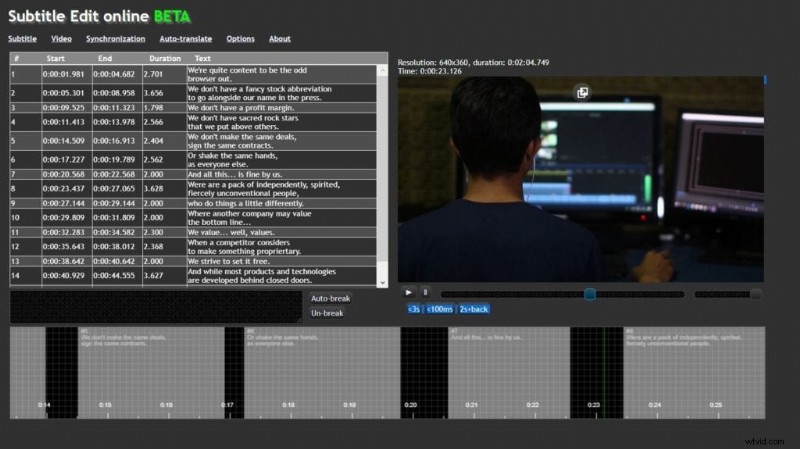Screen dimensions: 800x449
Task: Click start time 0:00:01.981
Action: point(63,74)
